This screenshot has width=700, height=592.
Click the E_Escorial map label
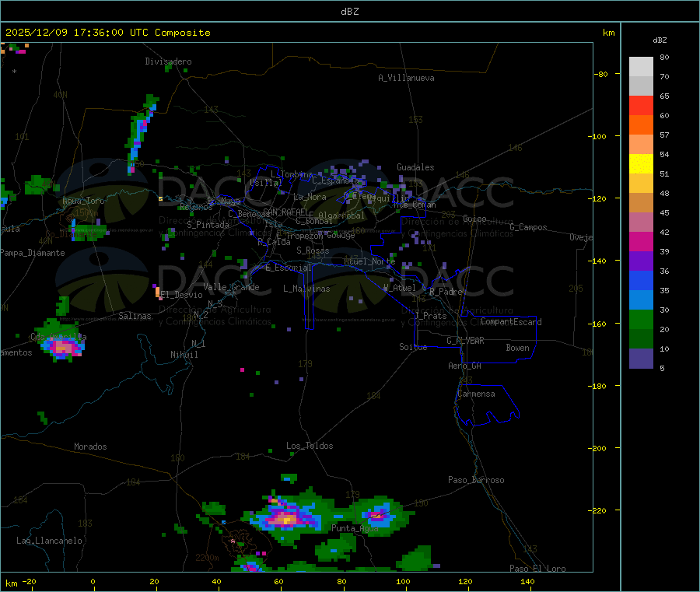(289, 268)
